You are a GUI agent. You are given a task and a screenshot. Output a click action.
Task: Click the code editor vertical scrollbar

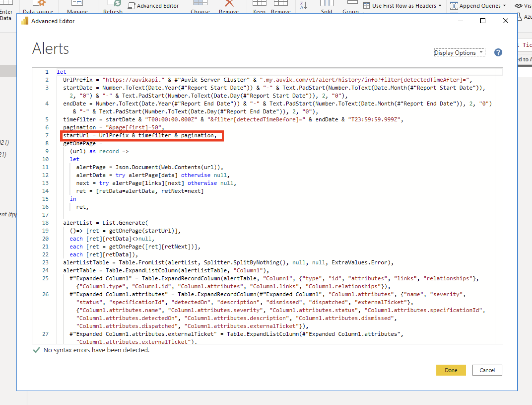point(499,206)
